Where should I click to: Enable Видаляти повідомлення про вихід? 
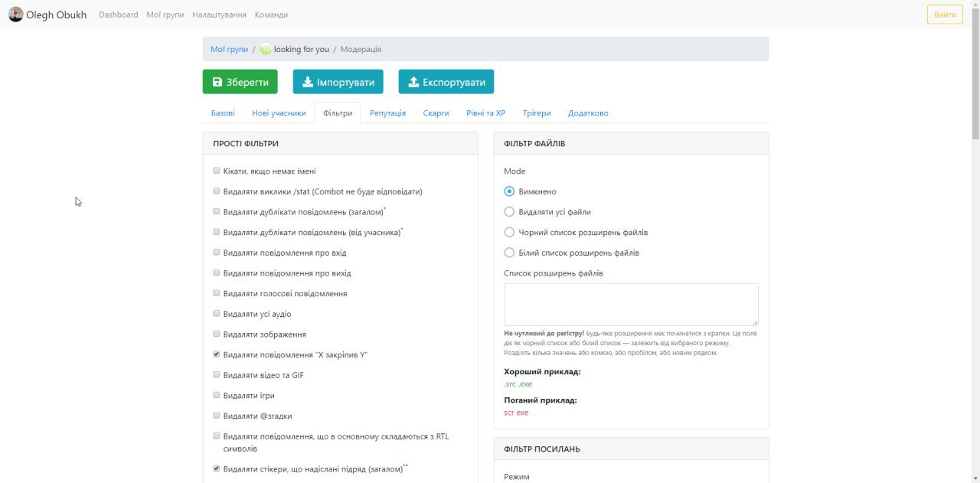tap(217, 273)
